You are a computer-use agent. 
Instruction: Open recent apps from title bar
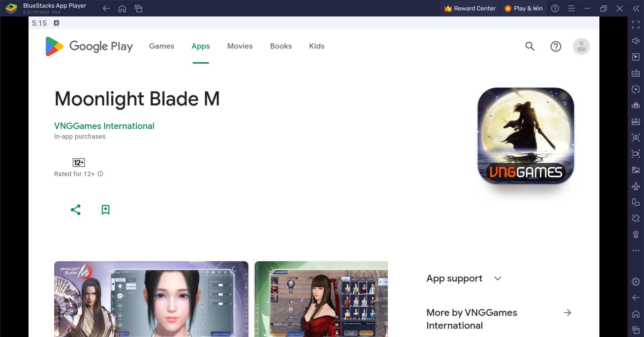tap(138, 8)
